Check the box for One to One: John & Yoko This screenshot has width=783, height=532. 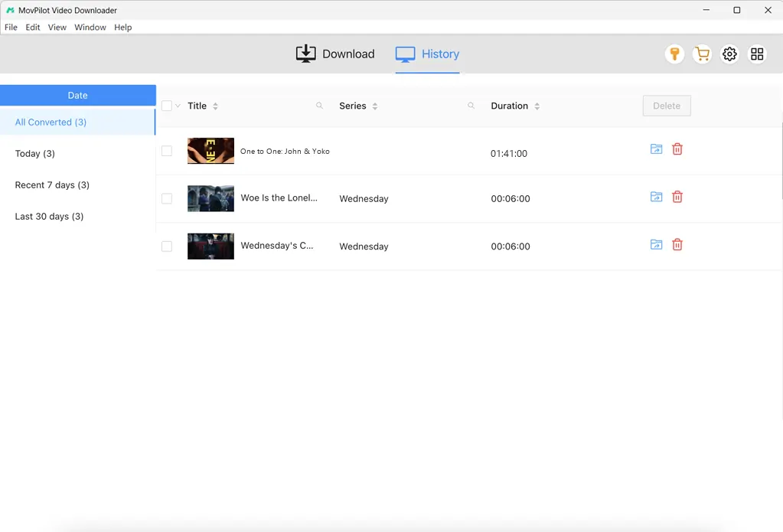[167, 151]
